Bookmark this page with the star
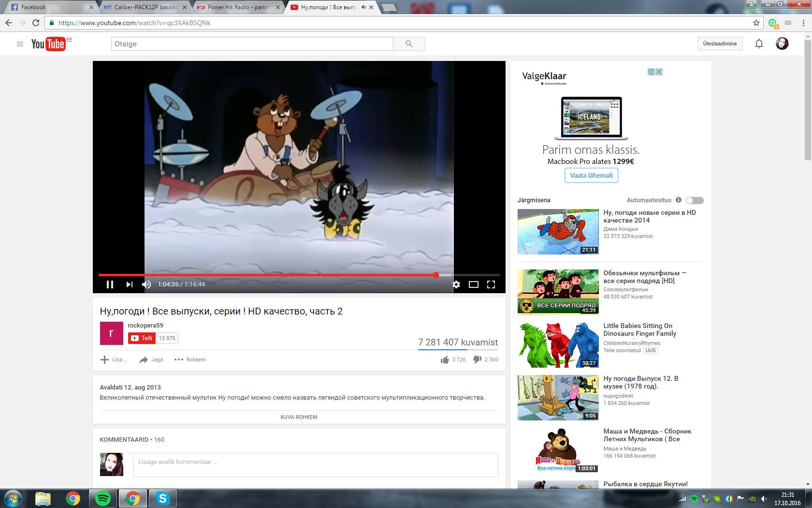 (756, 23)
